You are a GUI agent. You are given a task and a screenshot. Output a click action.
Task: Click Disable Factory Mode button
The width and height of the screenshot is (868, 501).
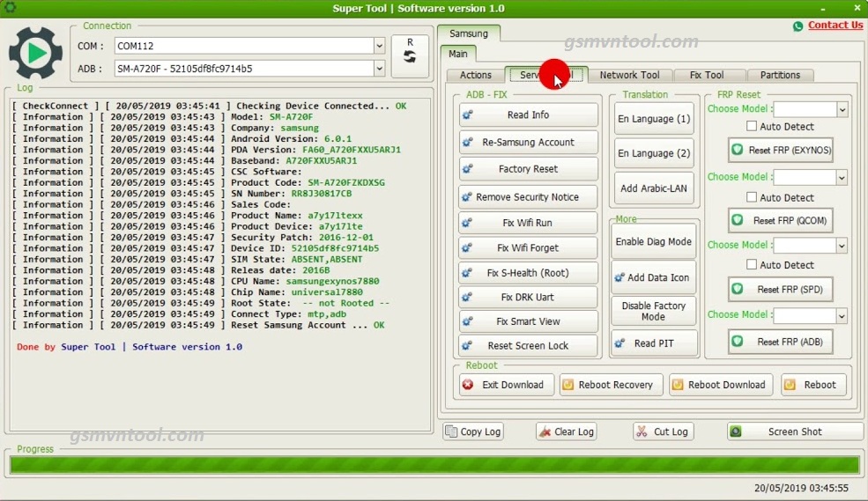653,312
